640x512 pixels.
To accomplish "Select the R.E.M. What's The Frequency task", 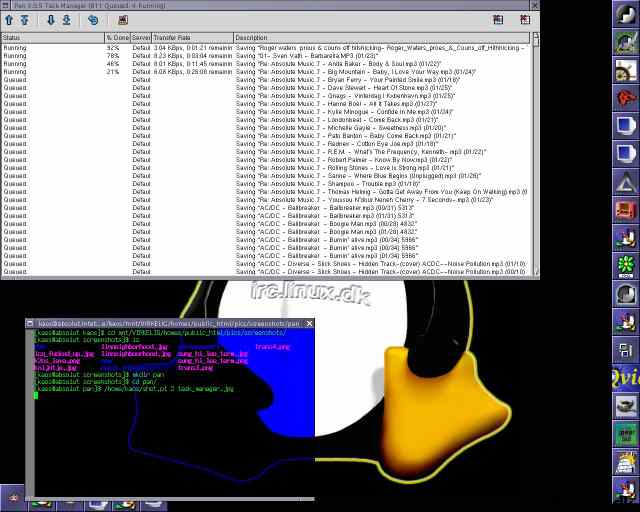I will tap(265, 152).
